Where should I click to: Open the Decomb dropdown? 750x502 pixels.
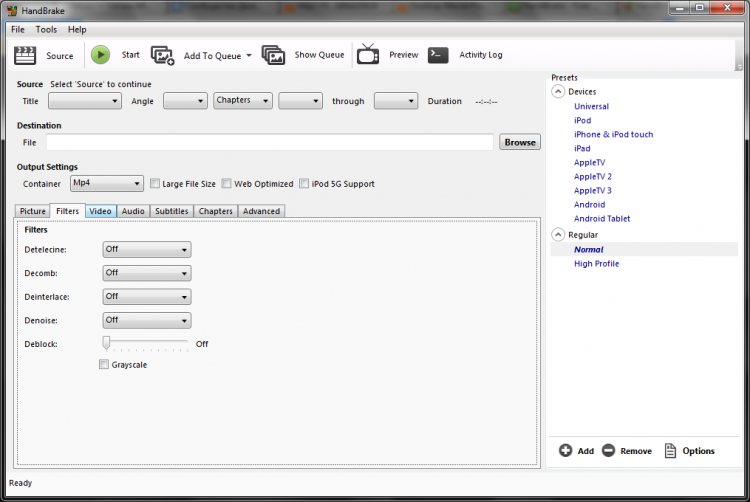(147, 273)
